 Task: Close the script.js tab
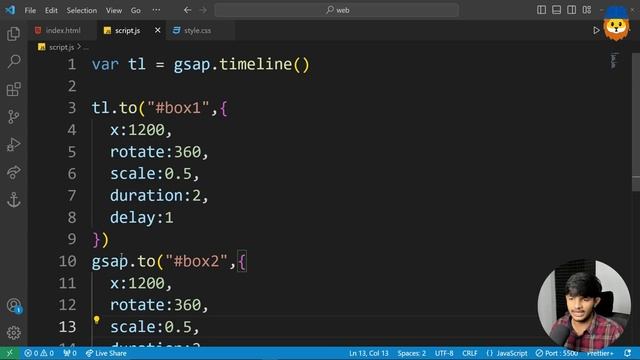pos(158,30)
